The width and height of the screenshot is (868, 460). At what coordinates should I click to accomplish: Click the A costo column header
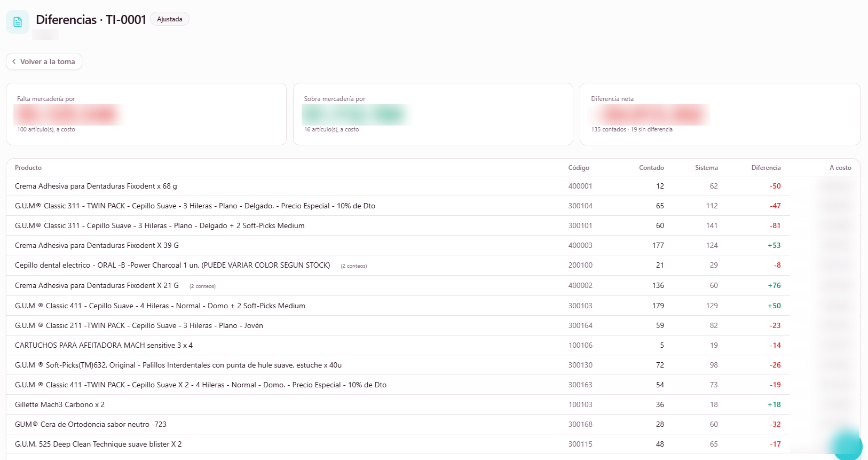pos(840,168)
